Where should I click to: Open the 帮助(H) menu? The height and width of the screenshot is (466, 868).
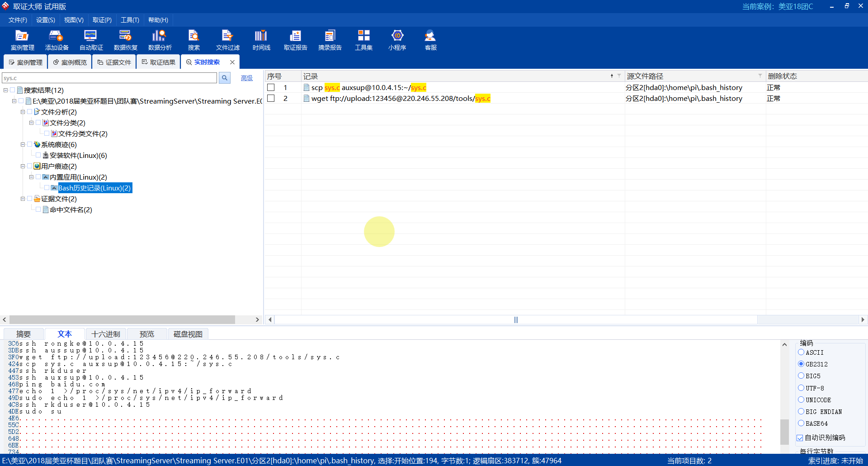(158, 20)
